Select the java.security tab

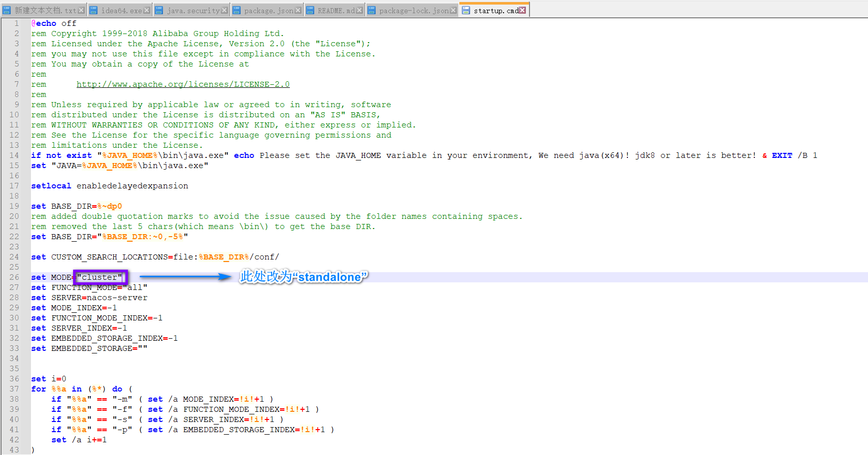coord(193,11)
